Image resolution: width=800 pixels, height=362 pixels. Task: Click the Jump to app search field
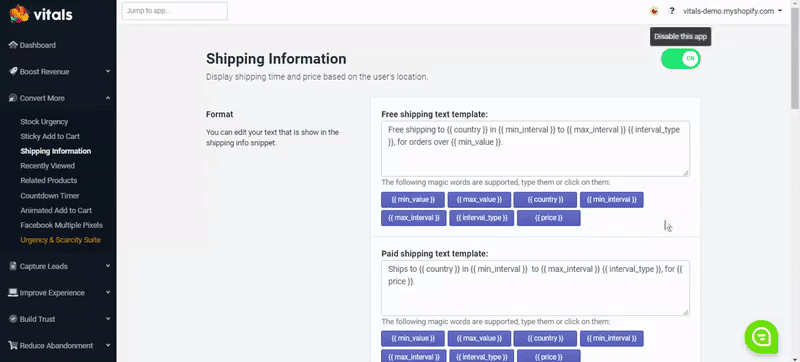pos(175,11)
